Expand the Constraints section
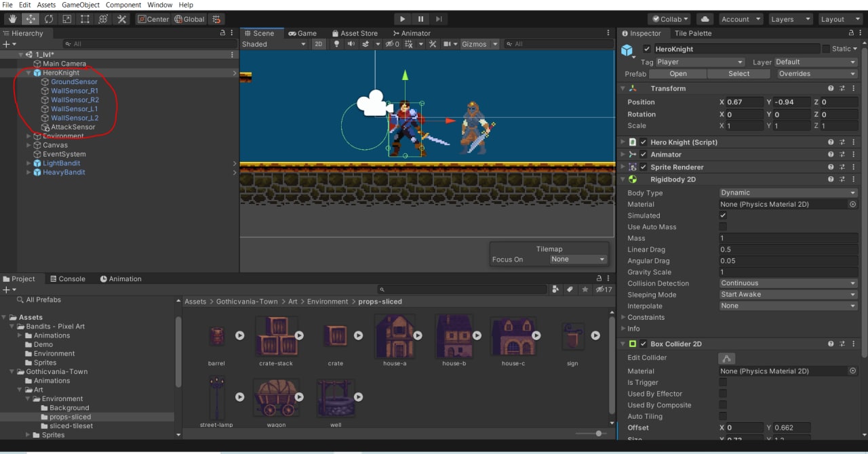This screenshot has height=454, width=868. click(624, 317)
